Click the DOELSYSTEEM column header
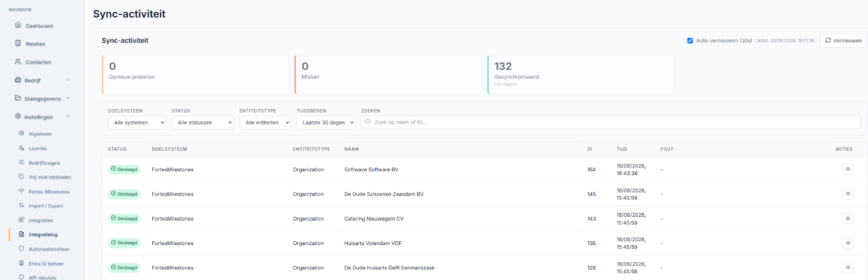The image size is (868, 280). tap(169, 149)
